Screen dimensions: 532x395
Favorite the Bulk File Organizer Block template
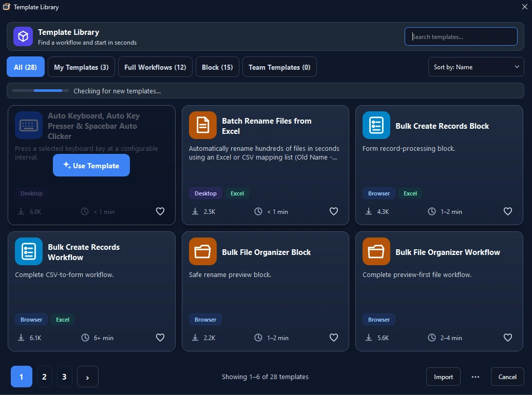[x=334, y=338]
